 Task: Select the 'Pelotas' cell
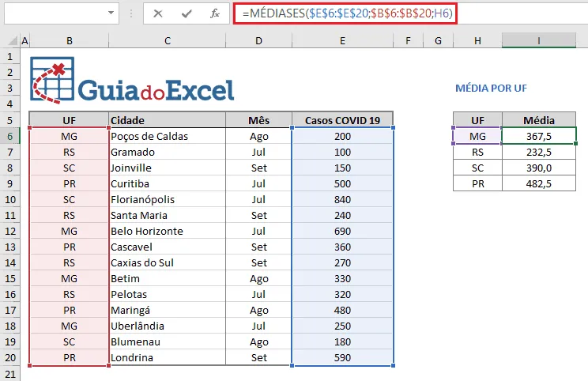(x=168, y=294)
